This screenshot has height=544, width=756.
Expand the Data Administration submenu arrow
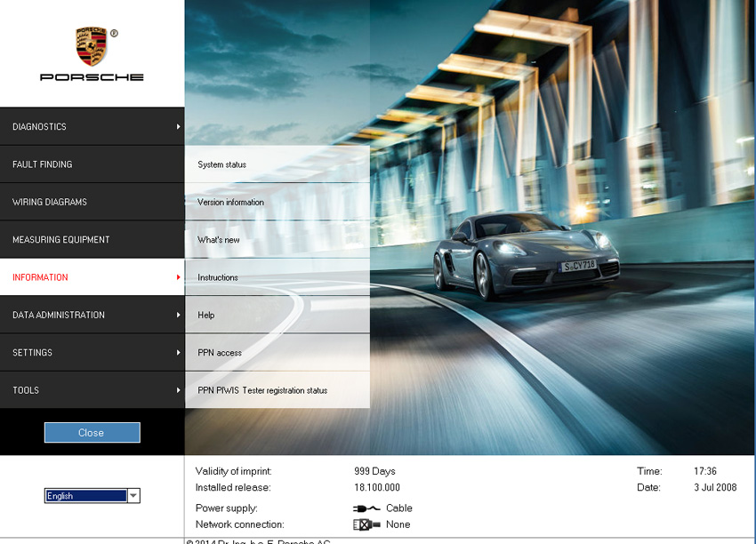[179, 315]
